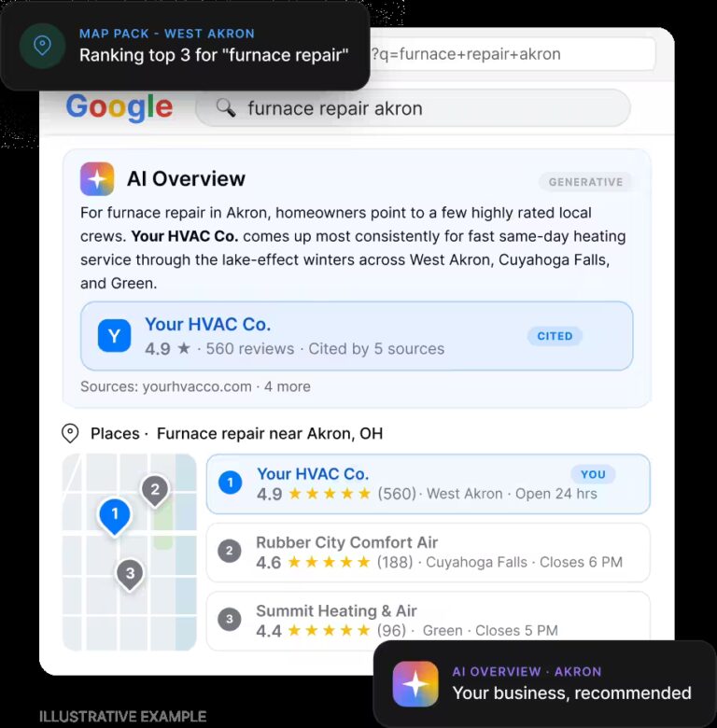Select the gray map pin numbered 2
Viewport: 717px width, 728px height.
(x=155, y=490)
